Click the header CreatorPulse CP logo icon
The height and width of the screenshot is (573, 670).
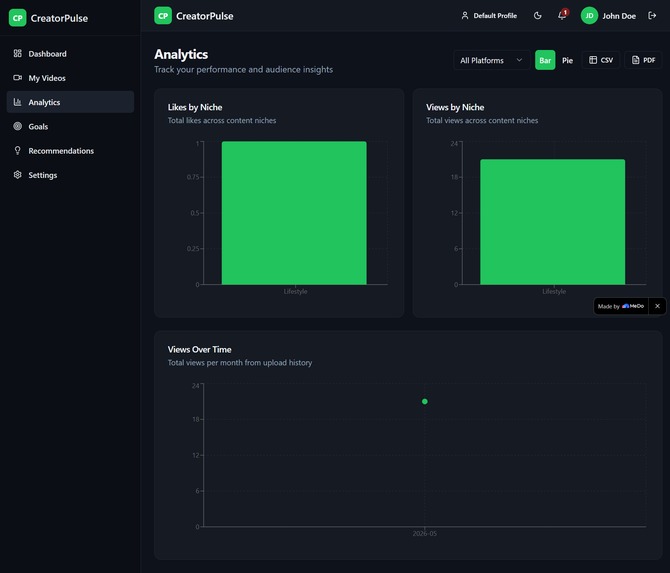[163, 16]
